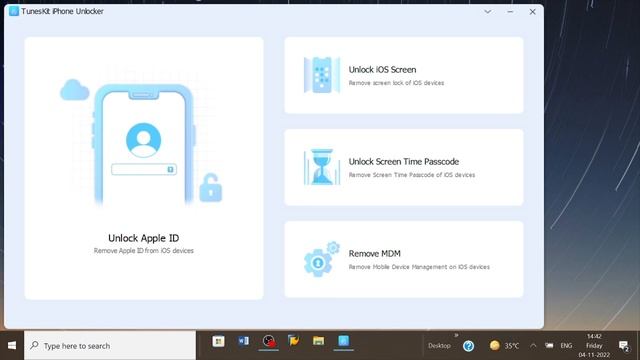Choose the Unlock iOS Screen option
Screen dimensions: 640x360
click(404, 75)
